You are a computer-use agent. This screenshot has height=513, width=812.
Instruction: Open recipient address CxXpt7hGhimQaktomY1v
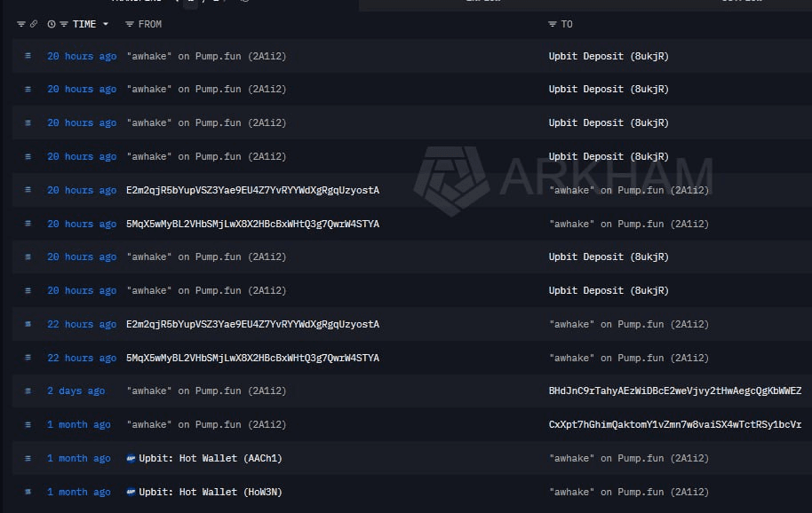pos(675,424)
